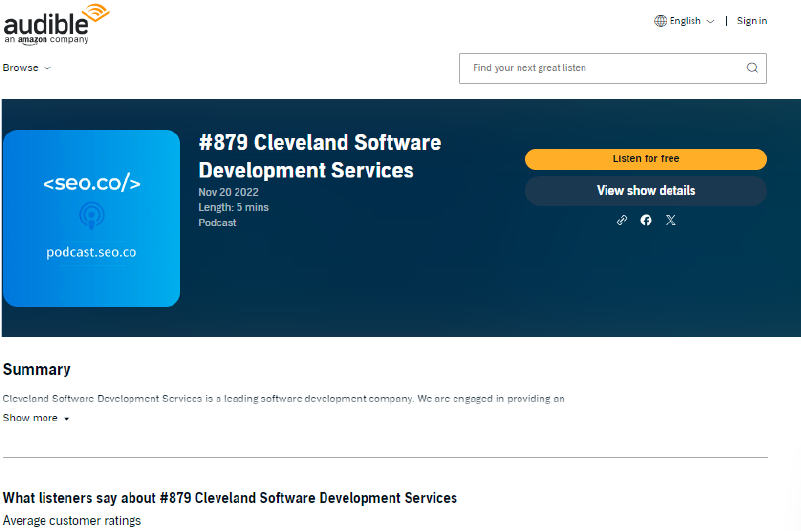This screenshot has height=531, width=801.
Task: Open the English language dropdown
Action: [x=685, y=21]
